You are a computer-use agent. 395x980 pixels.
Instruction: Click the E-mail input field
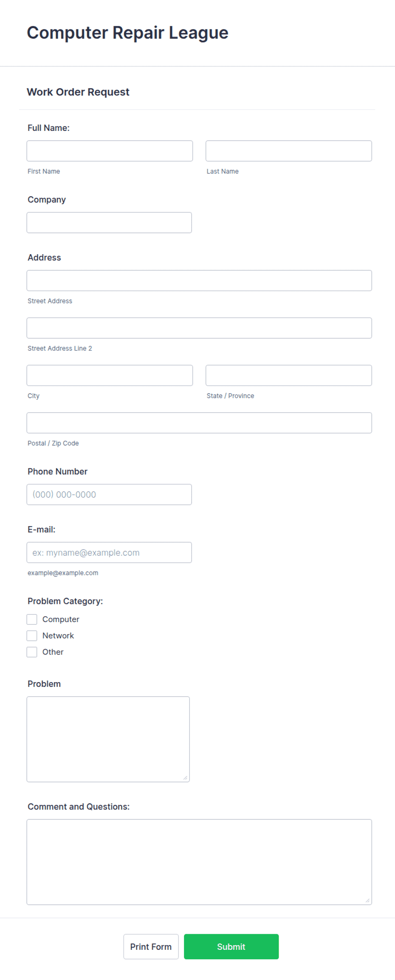pos(109,552)
